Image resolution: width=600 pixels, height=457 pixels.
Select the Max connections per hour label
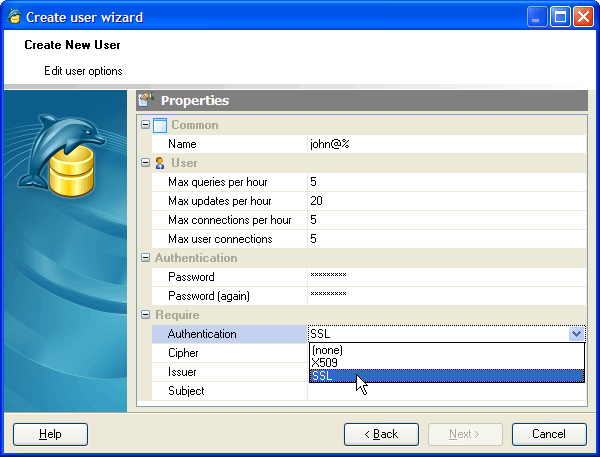[x=230, y=220]
